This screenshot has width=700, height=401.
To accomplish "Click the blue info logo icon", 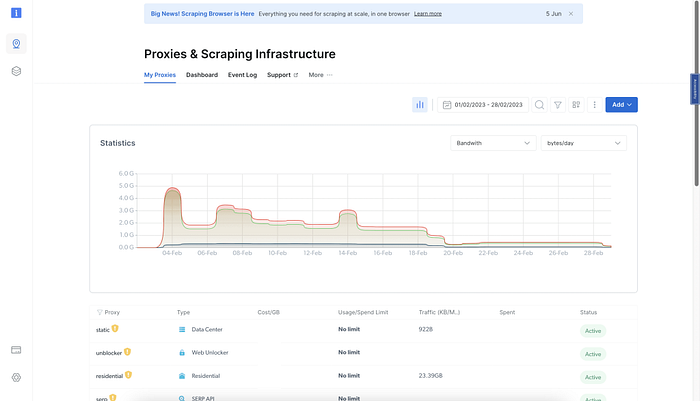I will (x=16, y=13).
